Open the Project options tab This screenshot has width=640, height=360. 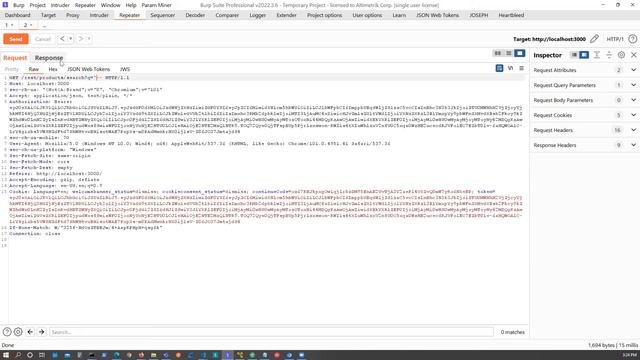click(324, 15)
